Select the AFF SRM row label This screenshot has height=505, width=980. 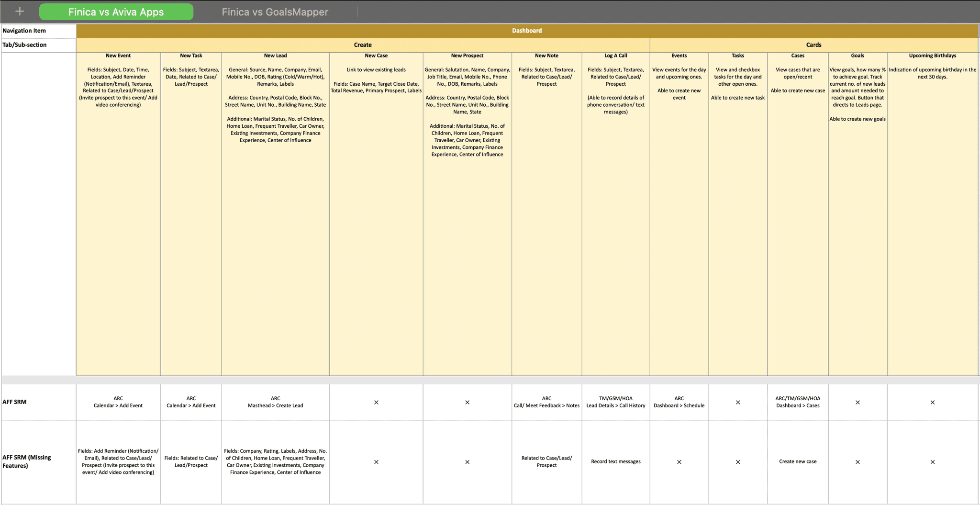[39, 402]
